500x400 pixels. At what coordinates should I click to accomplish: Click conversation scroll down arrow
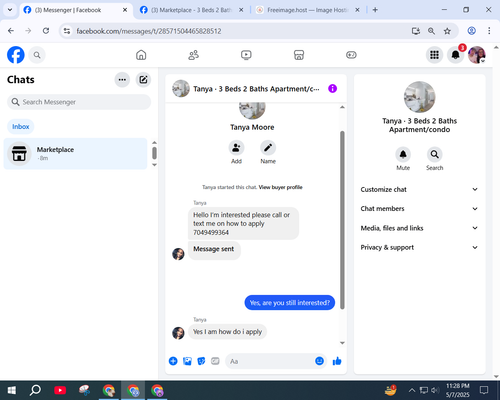pyautogui.click(x=342, y=343)
